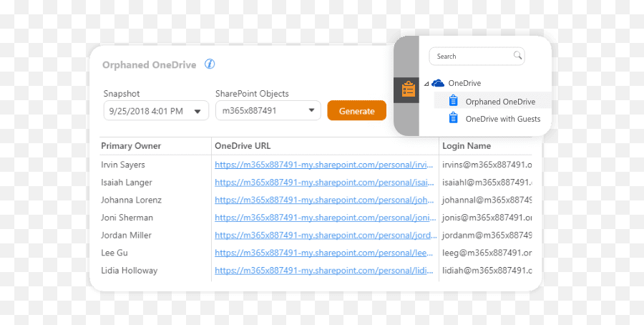Select Orphaned OneDrive in the tree
Screen dimensions: 644x325
pos(500,102)
